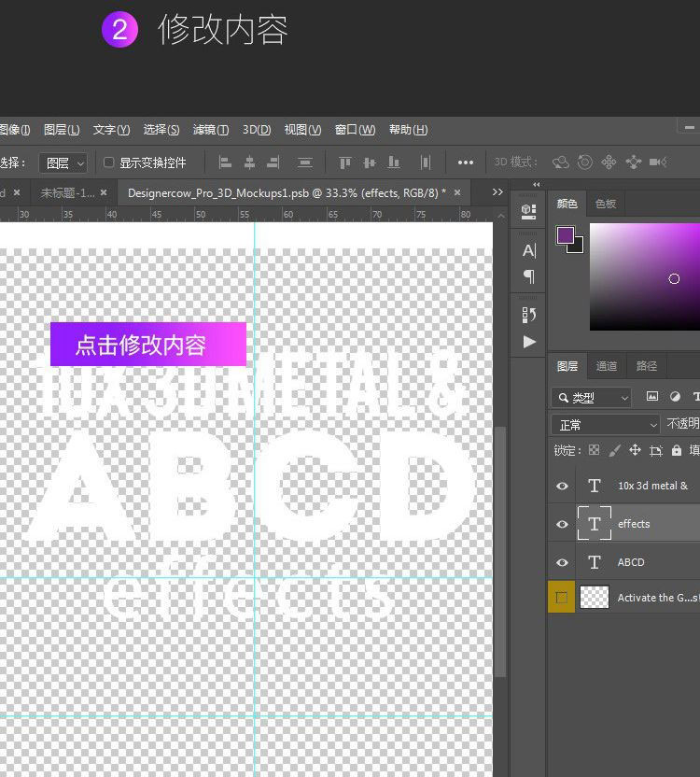Click the lock all padlock icon
The height and width of the screenshot is (777, 700).
[677, 450]
